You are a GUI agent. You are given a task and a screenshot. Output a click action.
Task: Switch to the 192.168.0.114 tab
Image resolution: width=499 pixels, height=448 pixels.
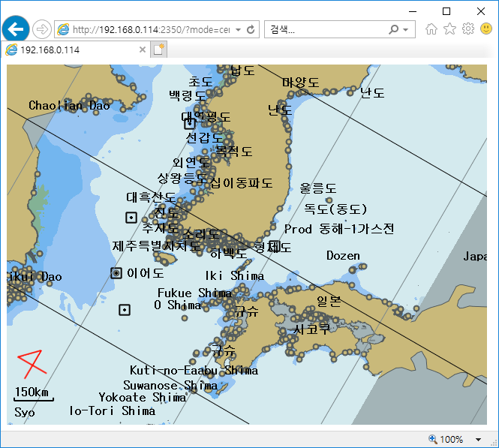[71, 50]
